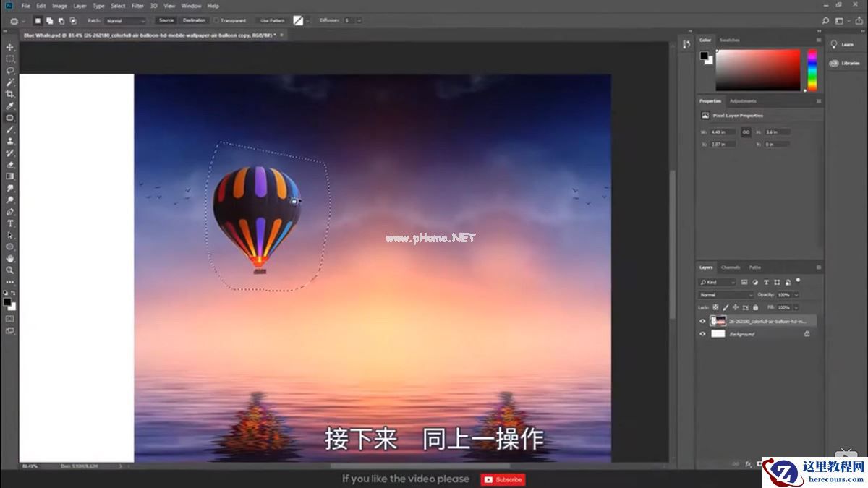This screenshot has height=488, width=868.
Task: Open the layer blend mode dropdown
Action: [723, 295]
